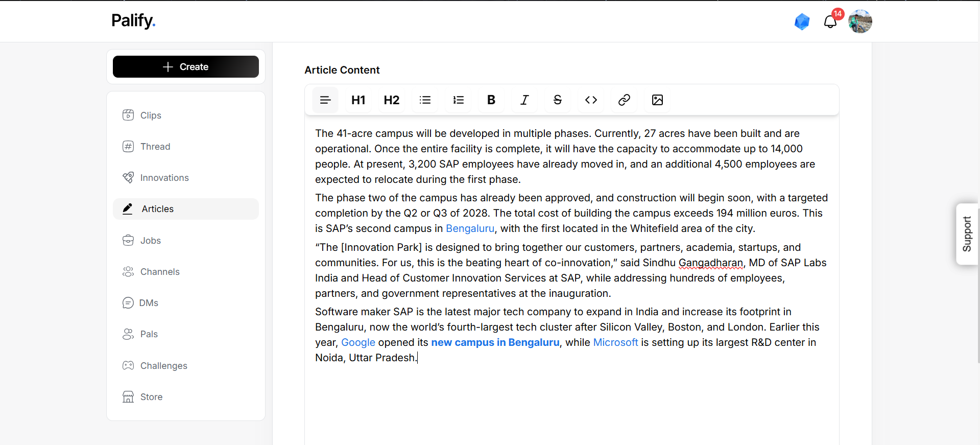Viewport: 980px width, 445px height.
Task: Click in the empty editor area below text
Action: [x=571, y=406]
